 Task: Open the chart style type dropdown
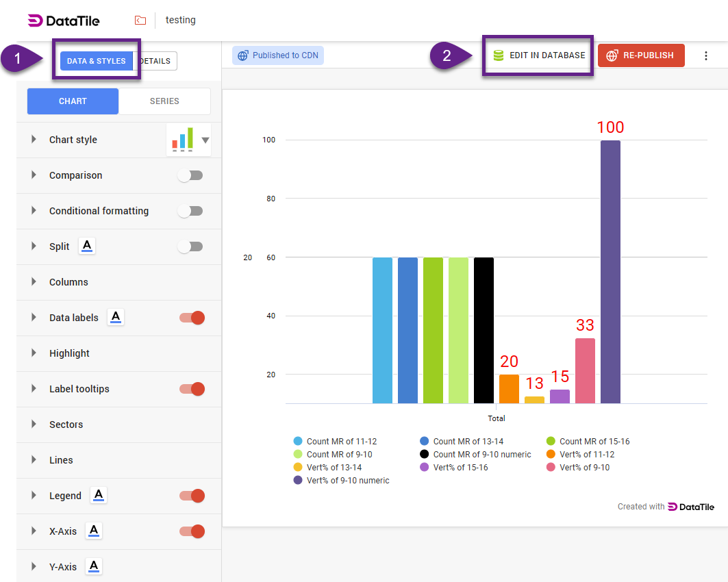click(205, 140)
